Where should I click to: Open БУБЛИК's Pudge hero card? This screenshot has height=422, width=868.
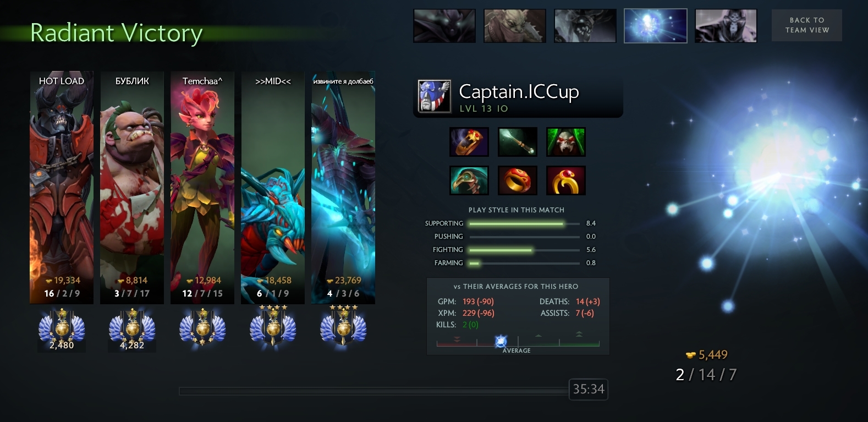click(x=132, y=188)
